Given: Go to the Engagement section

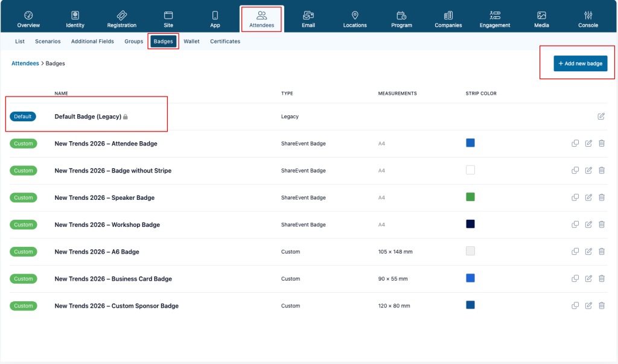Looking at the screenshot, I should pyautogui.click(x=495, y=19).
